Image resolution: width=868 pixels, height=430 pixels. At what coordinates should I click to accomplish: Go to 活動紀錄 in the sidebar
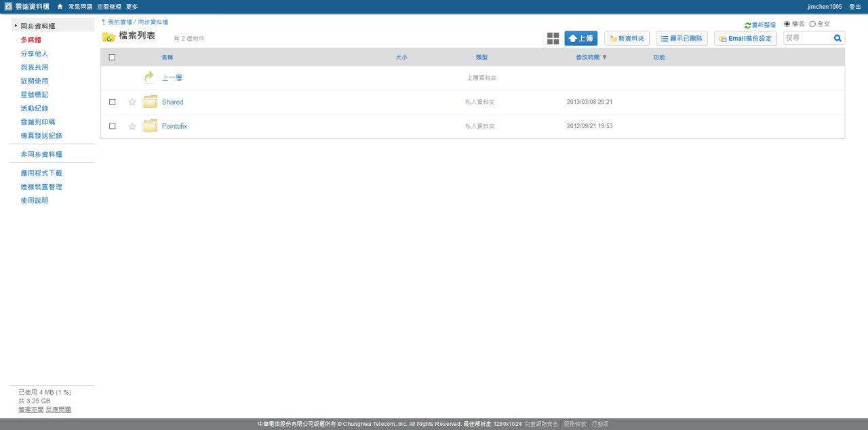click(x=34, y=109)
